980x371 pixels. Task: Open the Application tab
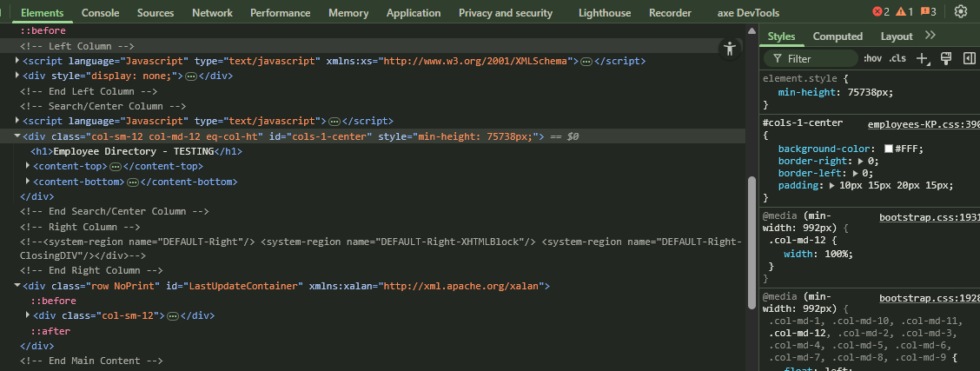414,12
